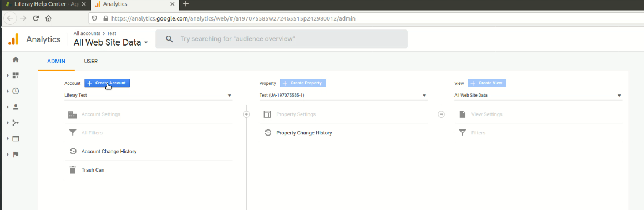Expand the Realtime sidebar arrow
The width and height of the screenshot is (644, 210).
[x=8, y=91]
